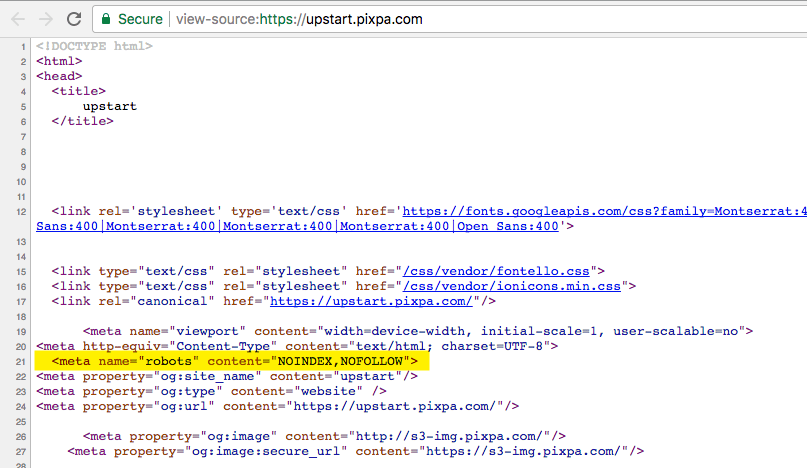Reload the view-source page

pyautogui.click(x=75, y=18)
